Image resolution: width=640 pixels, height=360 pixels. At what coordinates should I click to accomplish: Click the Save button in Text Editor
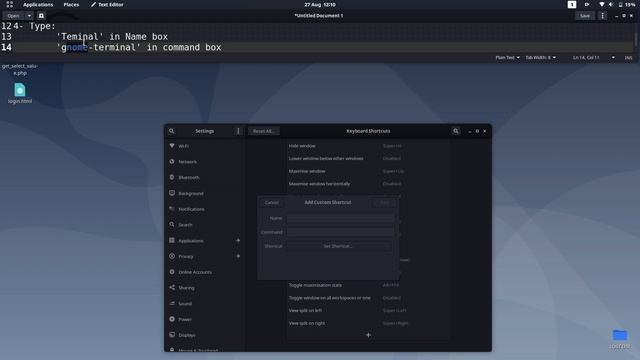click(585, 16)
